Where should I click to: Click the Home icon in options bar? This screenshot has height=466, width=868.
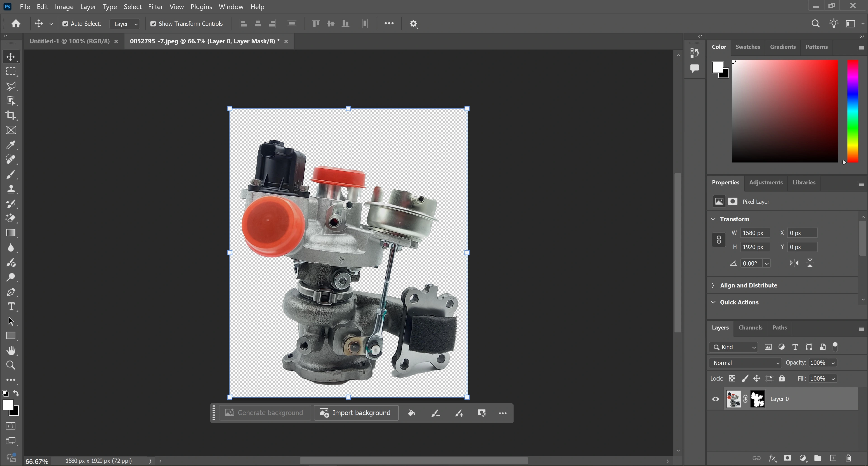(16, 24)
